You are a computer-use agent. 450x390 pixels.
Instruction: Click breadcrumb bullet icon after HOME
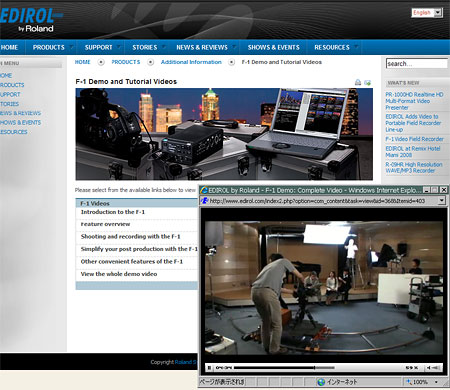point(101,62)
